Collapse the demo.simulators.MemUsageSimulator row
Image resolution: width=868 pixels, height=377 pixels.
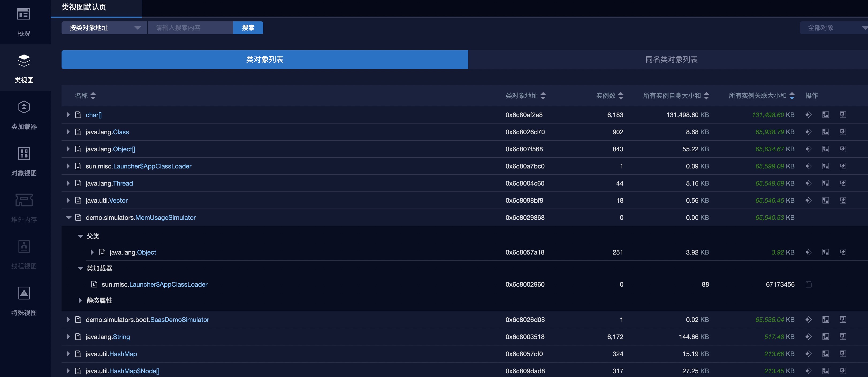pyautogui.click(x=68, y=218)
